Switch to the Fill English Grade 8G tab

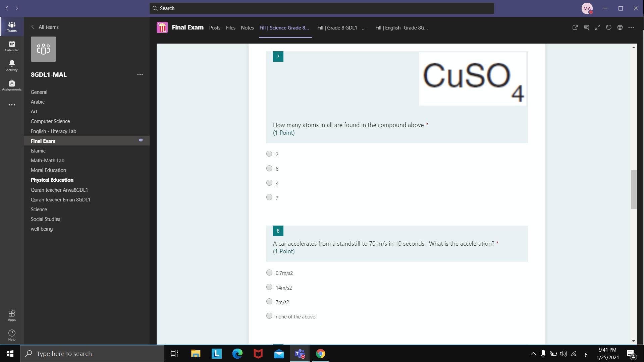click(401, 28)
